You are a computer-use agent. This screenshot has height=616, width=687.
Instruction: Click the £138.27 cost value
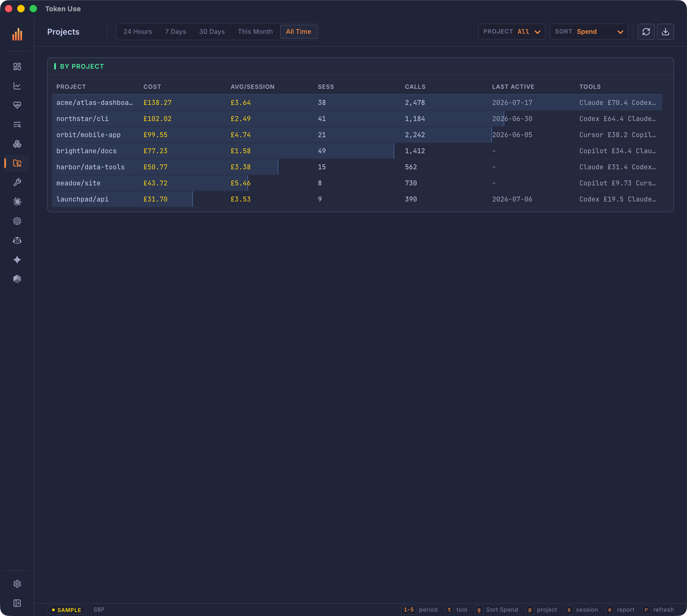tap(158, 102)
